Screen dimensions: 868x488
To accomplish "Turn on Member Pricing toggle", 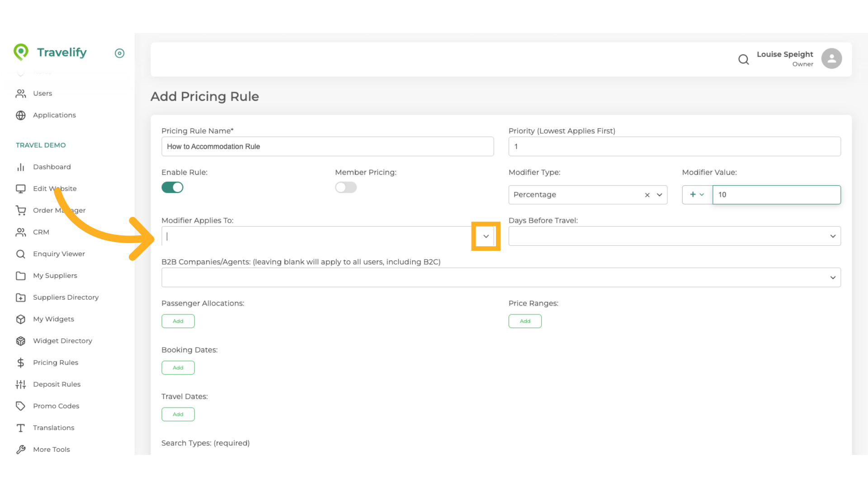I will 346,187.
